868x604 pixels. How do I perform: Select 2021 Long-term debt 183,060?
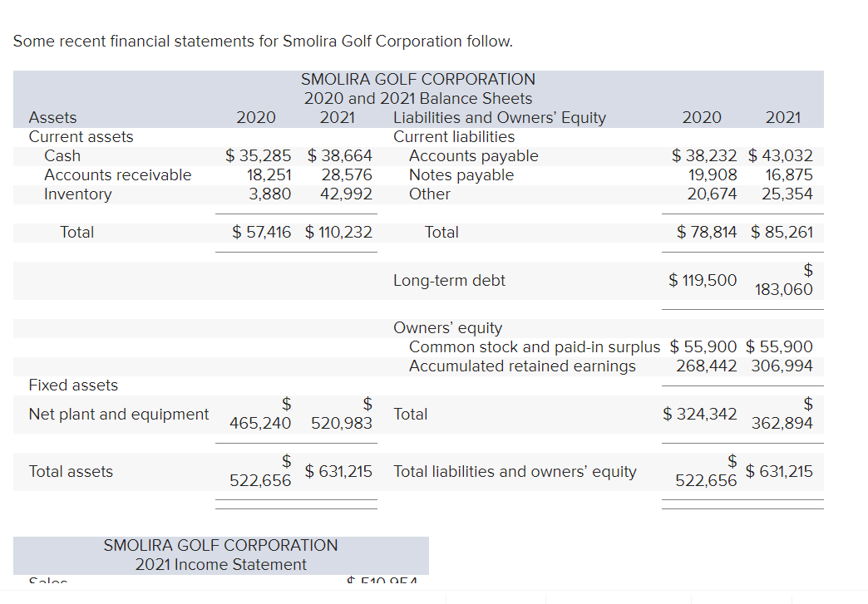click(784, 289)
